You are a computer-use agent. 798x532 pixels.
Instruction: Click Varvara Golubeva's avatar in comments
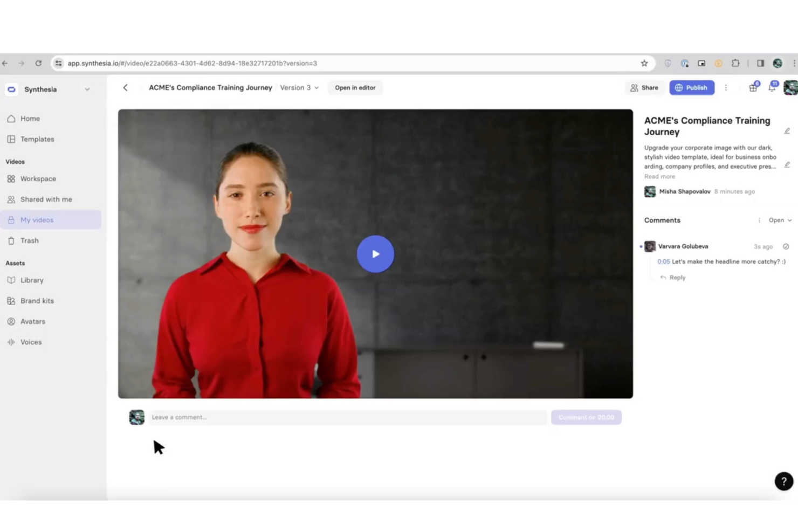click(x=650, y=246)
